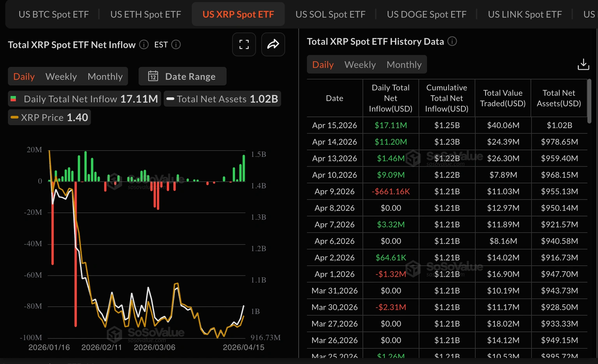Select US DOGE Spot ETF tab
The height and width of the screenshot is (364, 598).
pyautogui.click(x=427, y=14)
